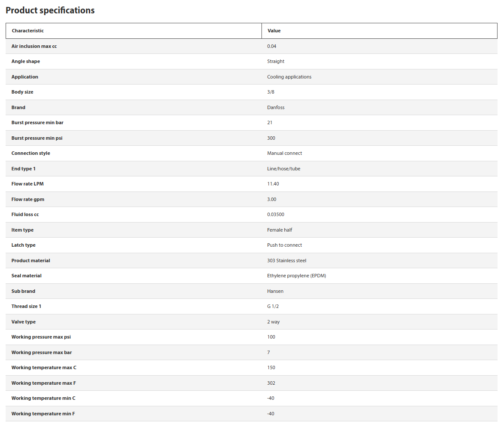Click the Push to connect value
The width and height of the screenshot is (504, 430).
pos(284,245)
